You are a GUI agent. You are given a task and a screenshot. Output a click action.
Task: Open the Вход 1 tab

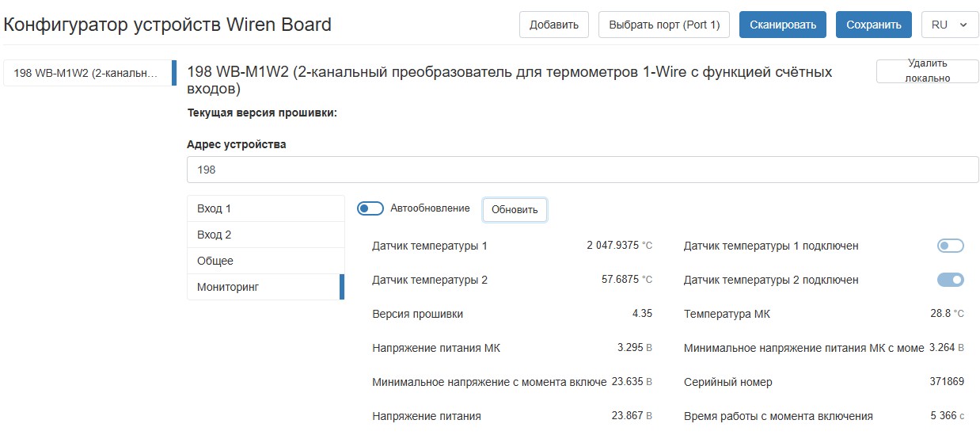click(x=265, y=208)
